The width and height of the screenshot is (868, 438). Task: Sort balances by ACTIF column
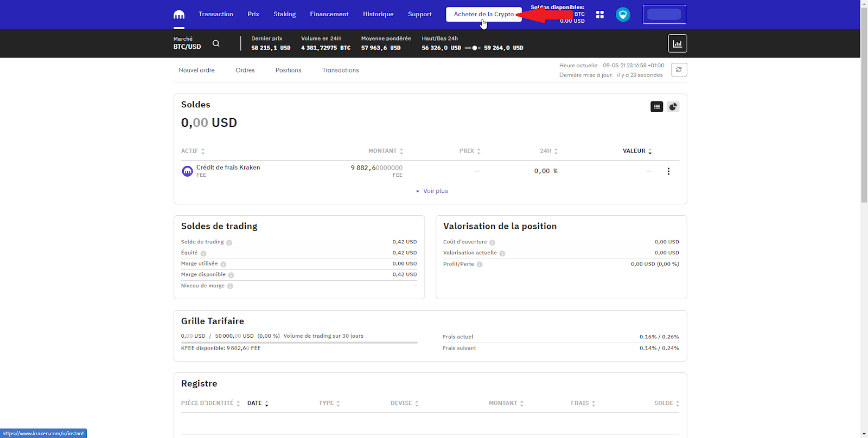tap(193, 151)
